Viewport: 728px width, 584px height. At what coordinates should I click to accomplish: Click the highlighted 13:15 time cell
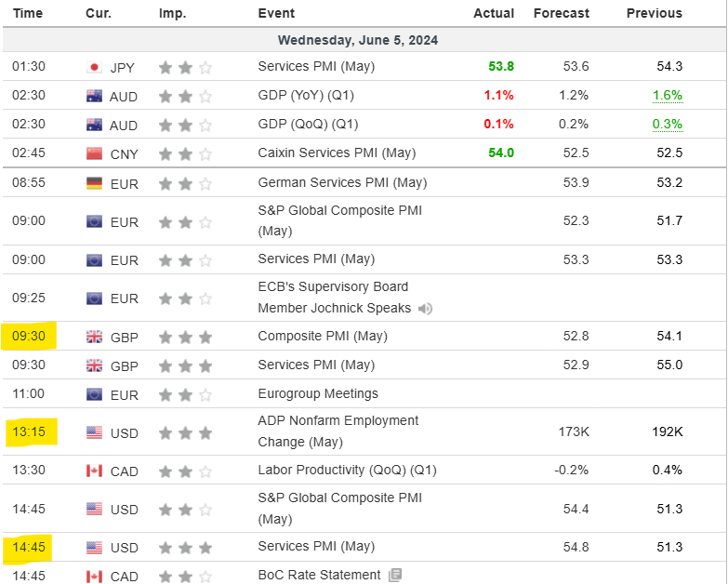tap(31, 431)
